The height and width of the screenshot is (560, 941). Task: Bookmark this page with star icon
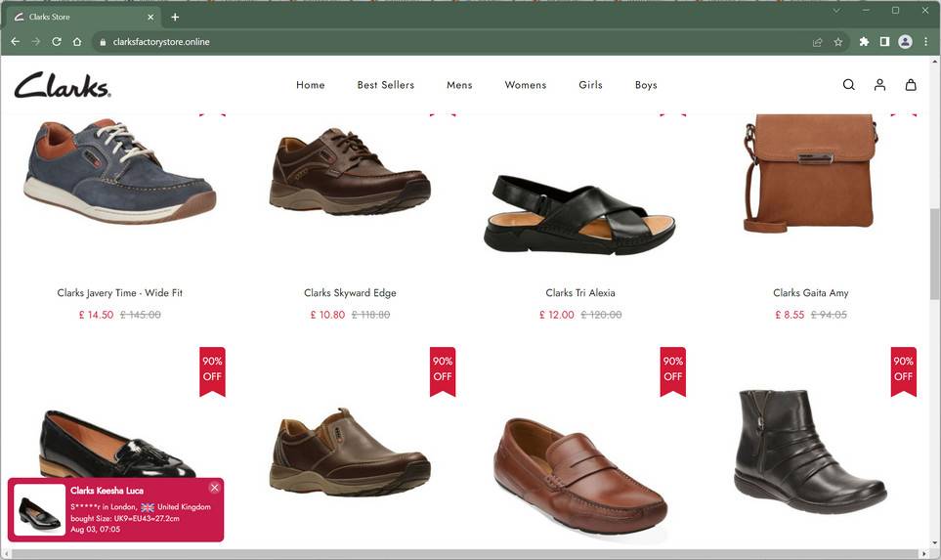point(837,42)
